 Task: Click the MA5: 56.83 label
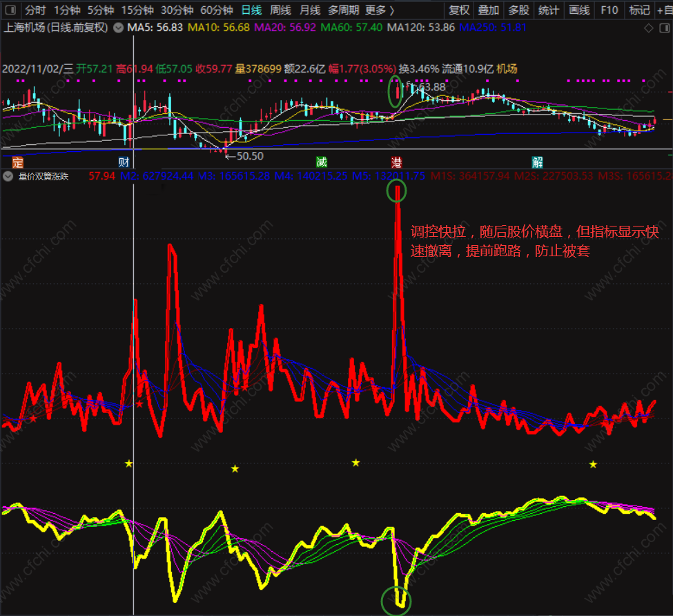tap(155, 28)
